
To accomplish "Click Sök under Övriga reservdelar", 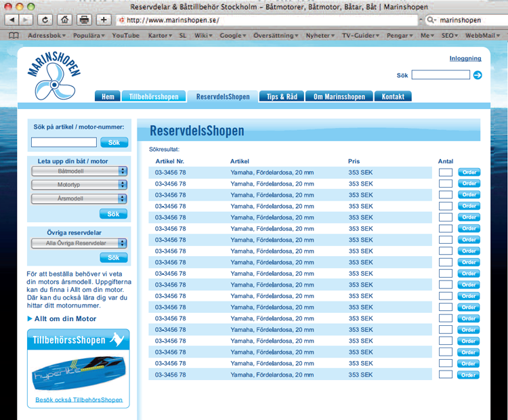I will click(x=113, y=257).
